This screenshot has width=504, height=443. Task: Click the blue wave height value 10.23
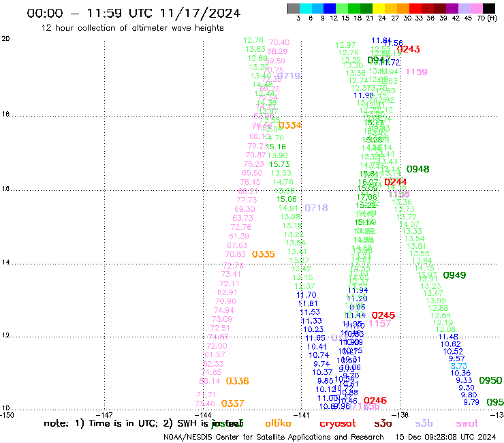(x=313, y=329)
